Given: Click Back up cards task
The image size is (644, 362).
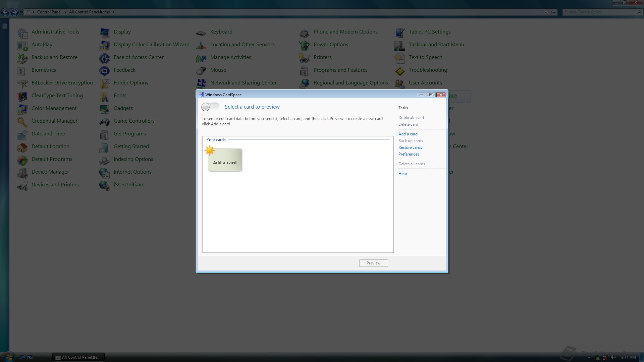Looking at the screenshot, I should tap(411, 141).
